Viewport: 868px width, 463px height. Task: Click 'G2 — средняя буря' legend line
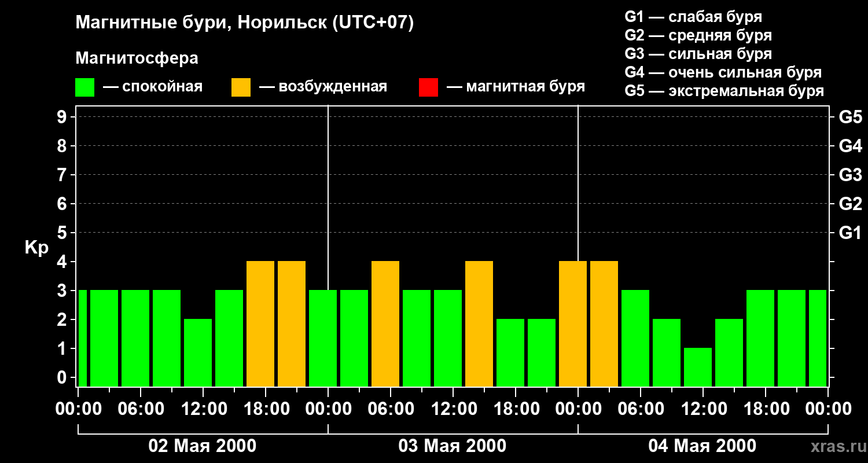pyautogui.click(x=698, y=35)
